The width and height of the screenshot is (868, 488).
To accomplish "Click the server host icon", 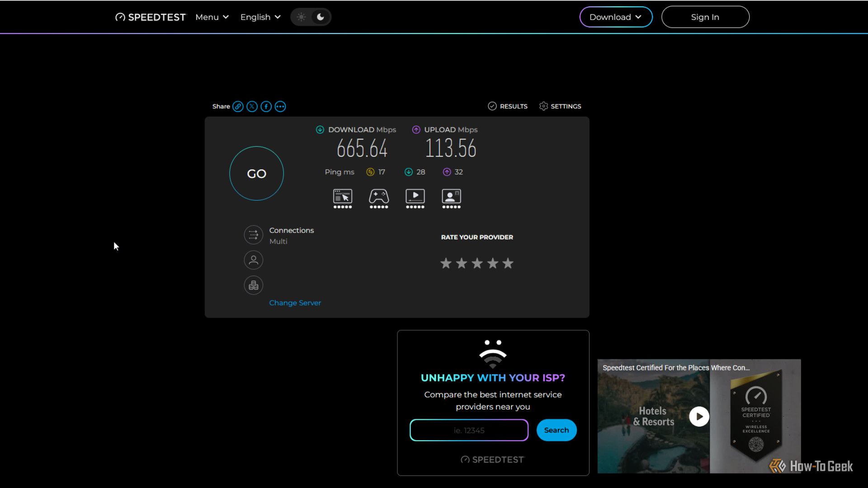I will 254,286.
